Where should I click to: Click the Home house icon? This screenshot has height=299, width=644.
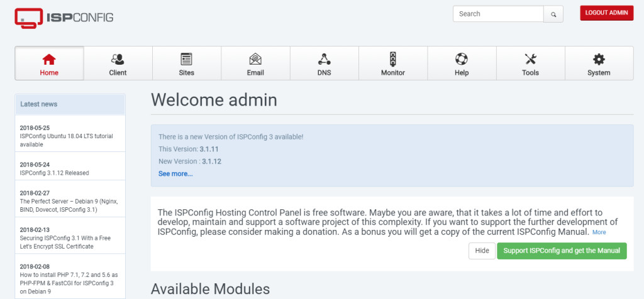[49, 59]
